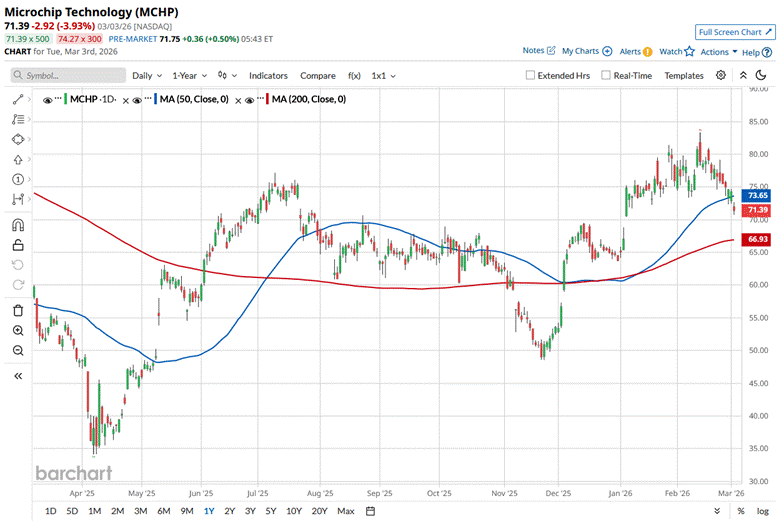Open chart settings gear icon
The height and width of the screenshot is (521, 779).
[722, 75]
